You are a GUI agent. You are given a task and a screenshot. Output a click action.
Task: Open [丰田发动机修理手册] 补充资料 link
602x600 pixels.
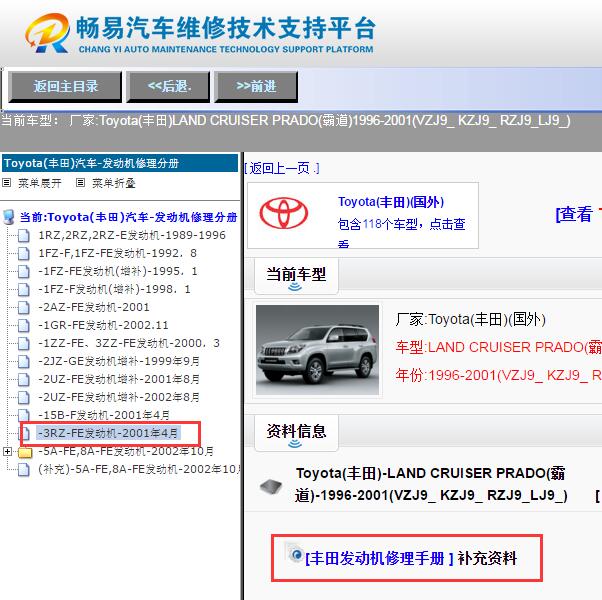coord(411,558)
